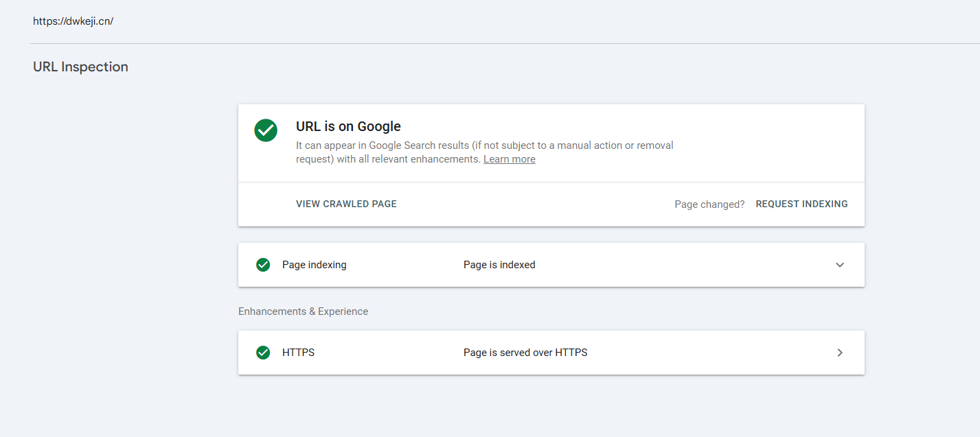Screen dimensions: 980x437
Task: Select the Page indexing label
Action: click(x=314, y=265)
